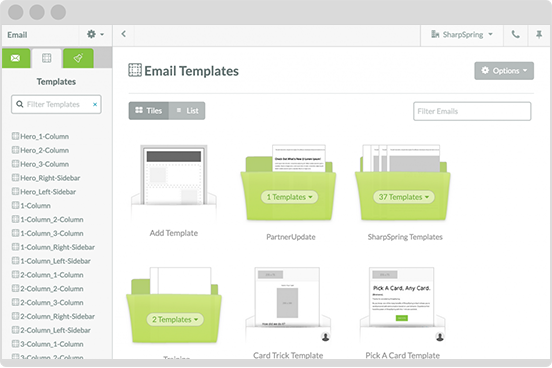Screen dimensions: 552x368
Task: Switch to the template grid tab
Action: (x=46, y=58)
